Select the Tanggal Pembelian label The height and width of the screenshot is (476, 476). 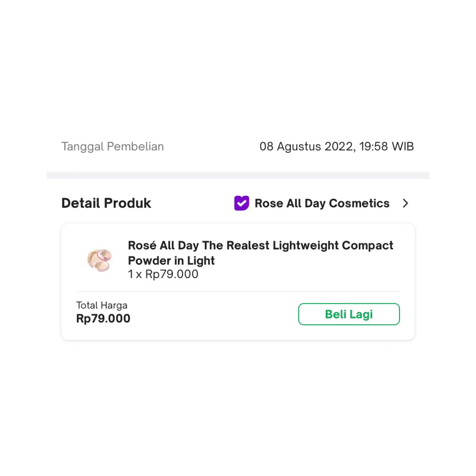click(x=112, y=147)
